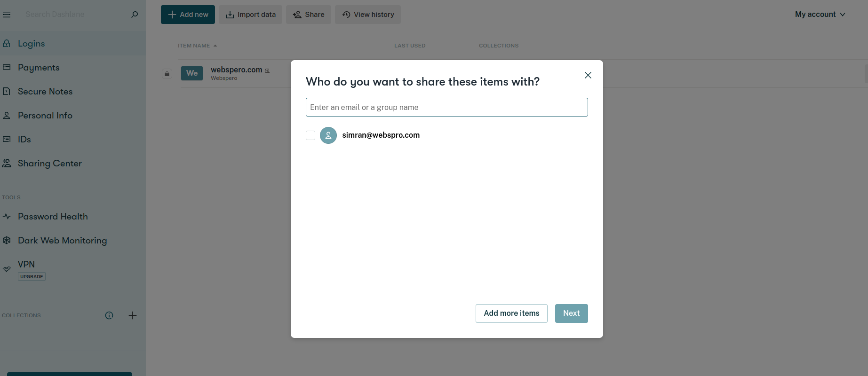
Task: Click the Personal Info person icon
Action: tap(7, 115)
